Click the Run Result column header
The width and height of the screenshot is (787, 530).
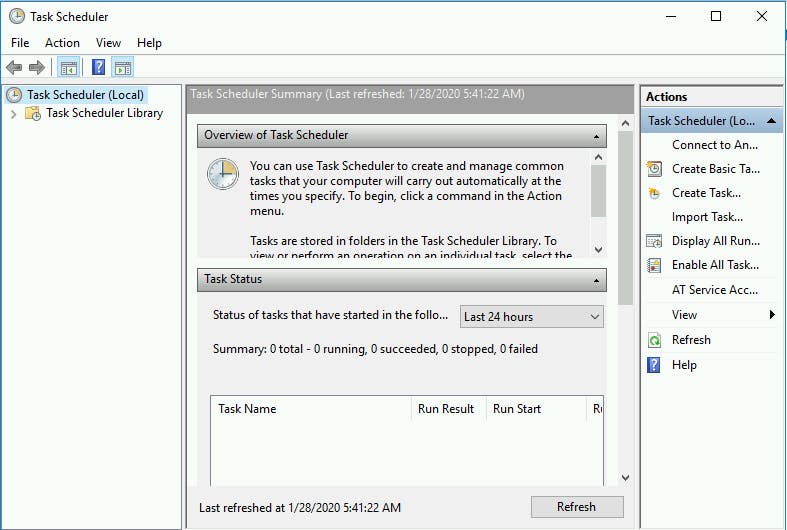(x=449, y=409)
